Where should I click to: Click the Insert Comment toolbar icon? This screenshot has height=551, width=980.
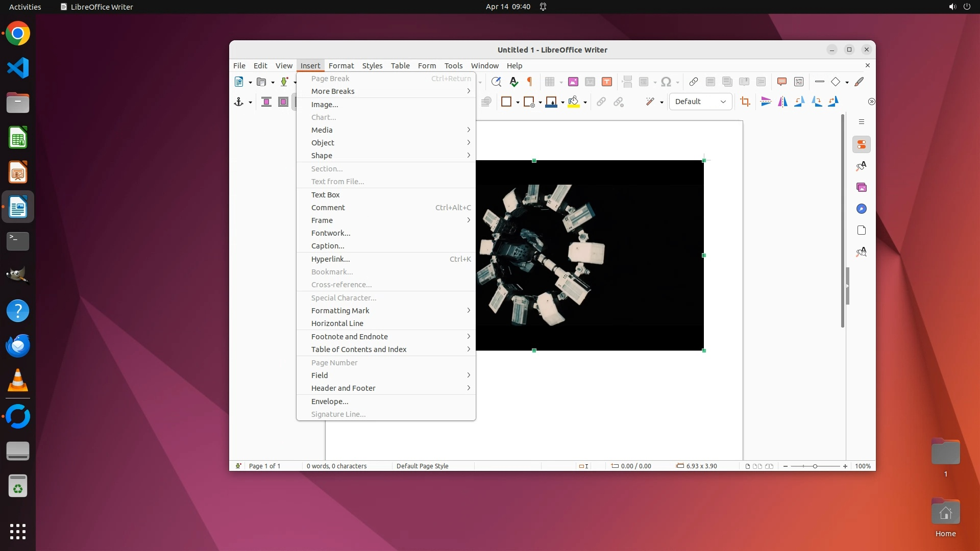pyautogui.click(x=781, y=82)
